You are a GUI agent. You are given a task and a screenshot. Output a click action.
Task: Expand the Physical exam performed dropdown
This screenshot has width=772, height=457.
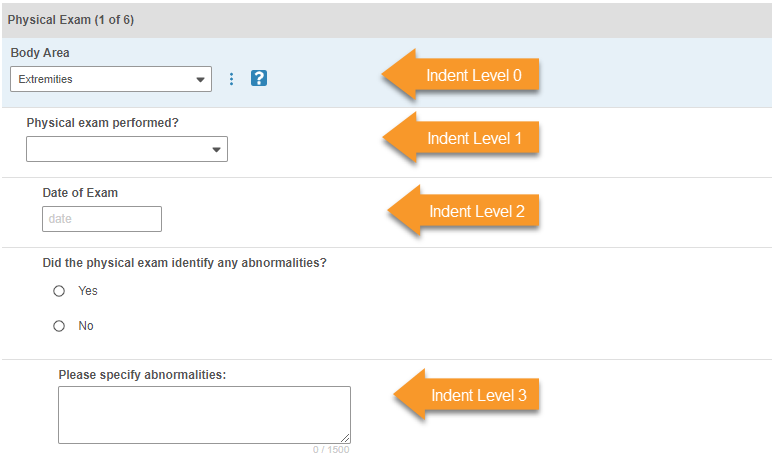coord(127,150)
